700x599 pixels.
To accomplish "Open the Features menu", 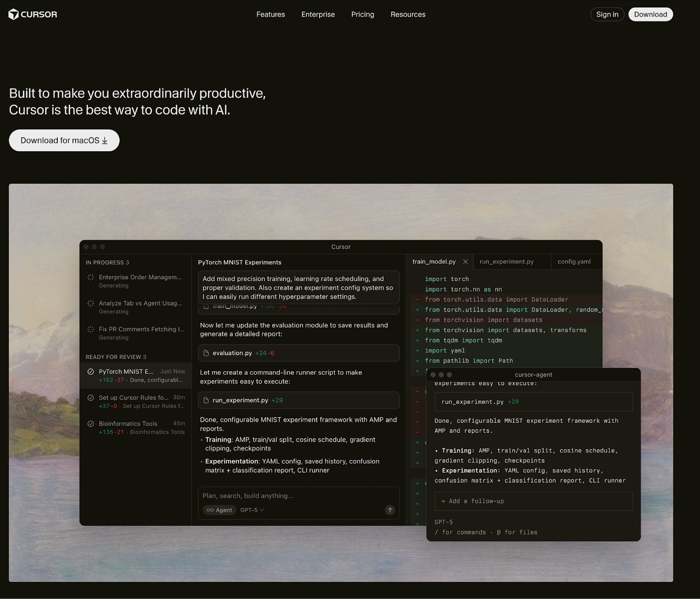I will (270, 14).
